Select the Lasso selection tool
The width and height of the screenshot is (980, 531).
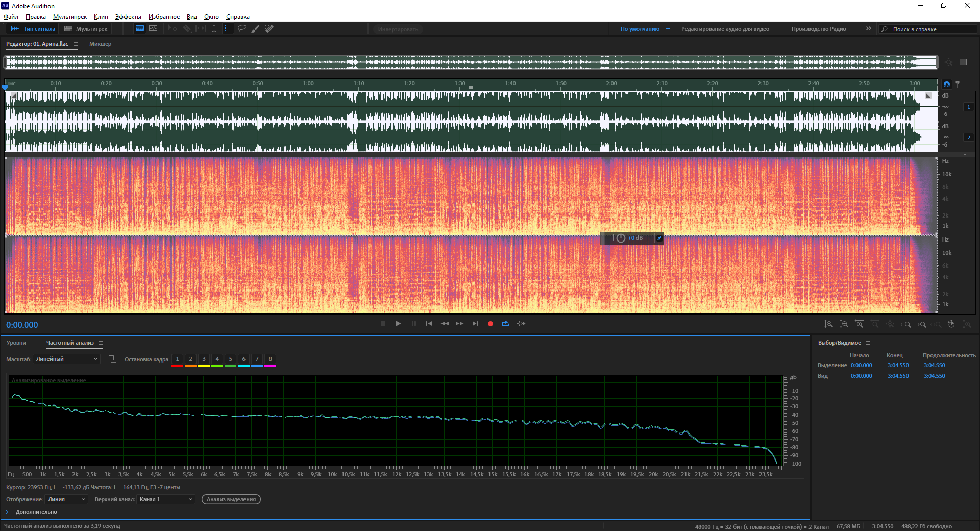tap(242, 29)
